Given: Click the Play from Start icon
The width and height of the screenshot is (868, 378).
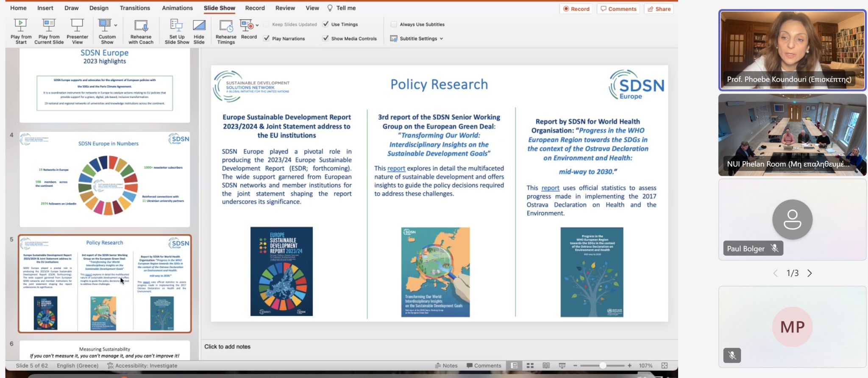Looking at the screenshot, I should 21,25.
